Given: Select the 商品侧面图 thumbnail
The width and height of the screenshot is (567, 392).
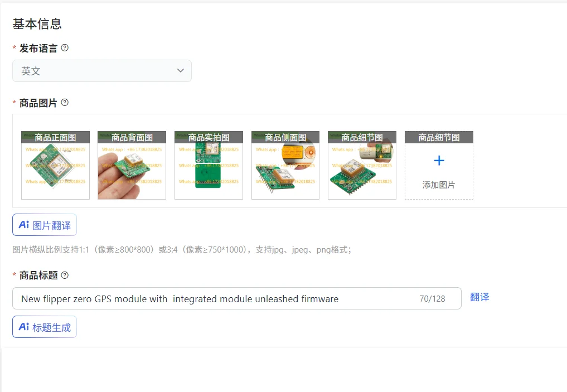Looking at the screenshot, I should pyautogui.click(x=285, y=165).
